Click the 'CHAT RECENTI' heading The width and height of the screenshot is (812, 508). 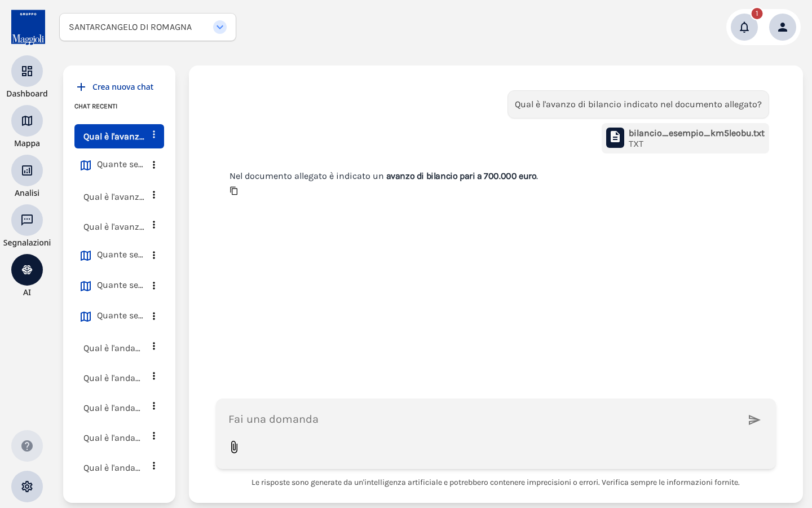click(x=96, y=106)
